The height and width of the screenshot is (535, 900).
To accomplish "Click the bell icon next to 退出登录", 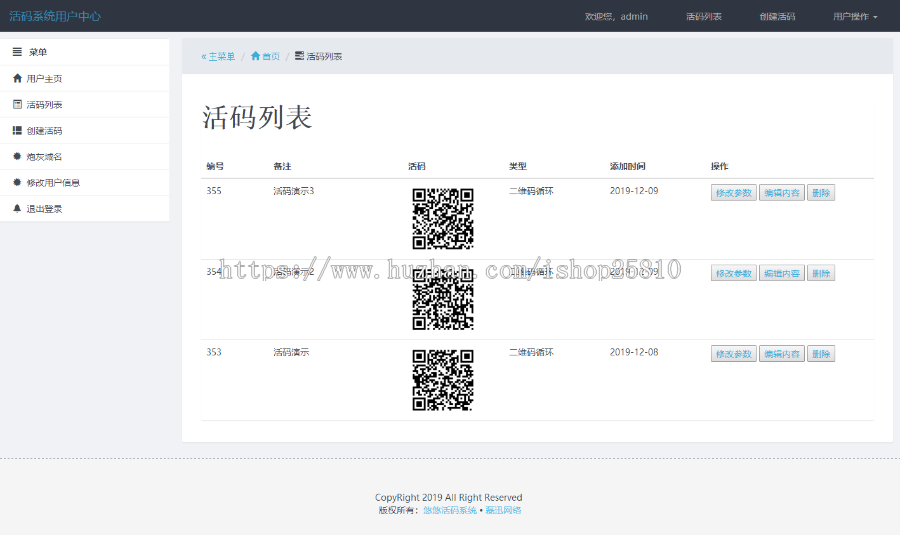I will pyautogui.click(x=17, y=208).
